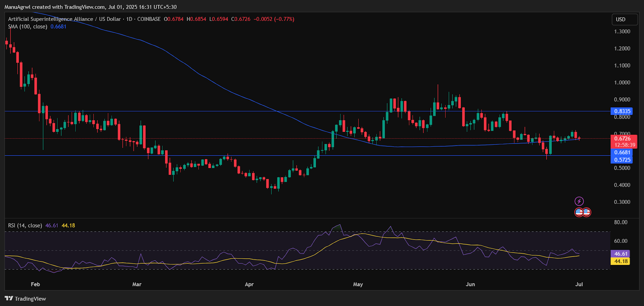Select the RSI (14, close) indicator legend
Viewport: 644px width, 306px height.
coord(25,226)
